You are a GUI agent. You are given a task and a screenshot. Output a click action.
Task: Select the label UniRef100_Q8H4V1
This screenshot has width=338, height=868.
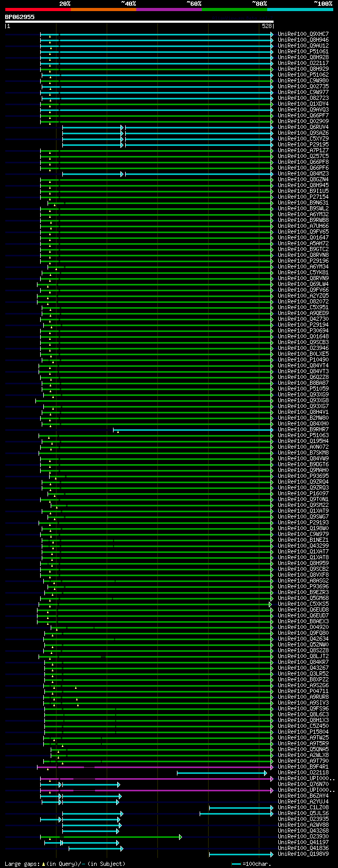[x=303, y=412]
